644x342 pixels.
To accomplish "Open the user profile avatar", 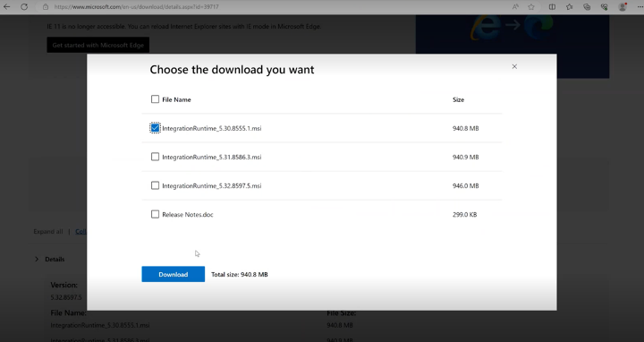I will pos(623,7).
